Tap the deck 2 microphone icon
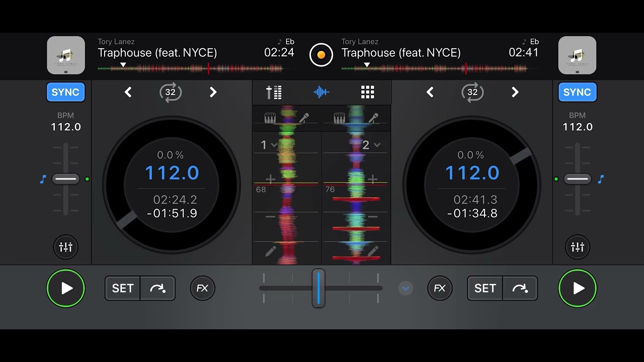This screenshot has width=644, height=362. [373, 118]
